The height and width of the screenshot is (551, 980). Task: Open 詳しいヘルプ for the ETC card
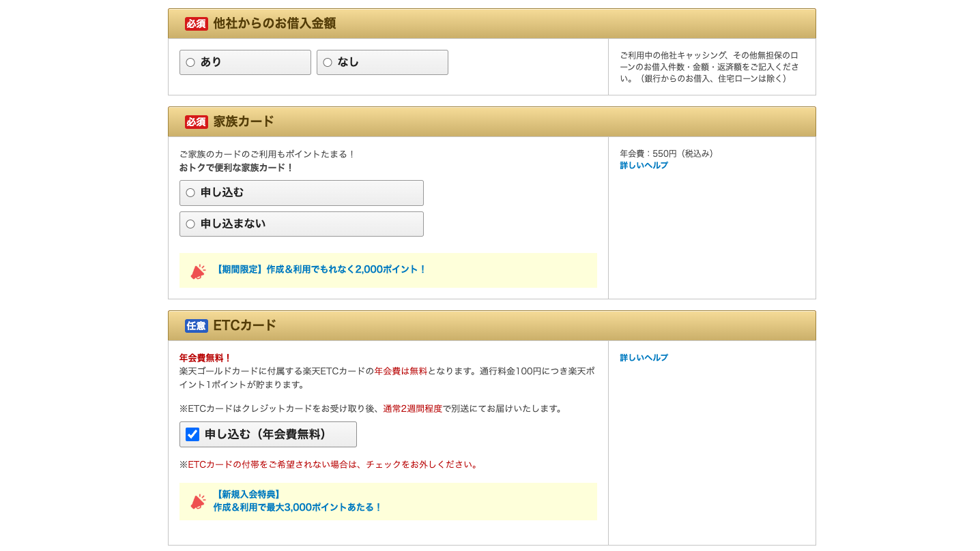[642, 357]
